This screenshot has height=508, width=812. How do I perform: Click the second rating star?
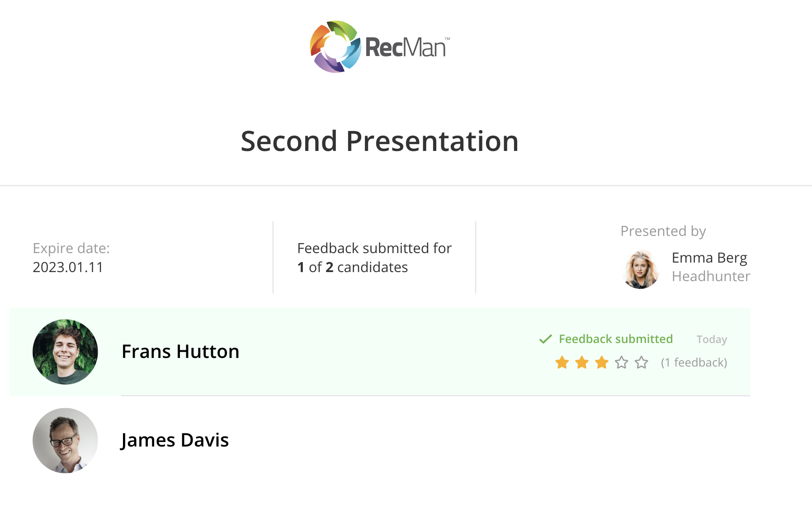pyautogui.click(x=582, y=362)
